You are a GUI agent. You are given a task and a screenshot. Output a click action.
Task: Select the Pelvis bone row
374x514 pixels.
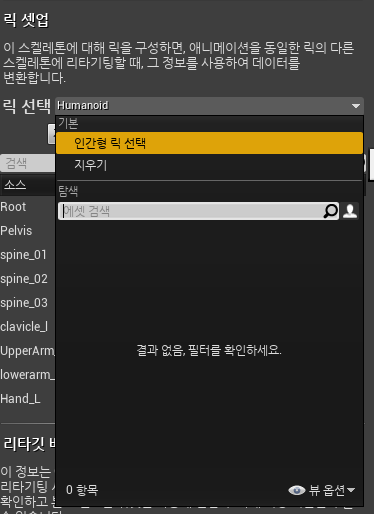coord(16,231)
